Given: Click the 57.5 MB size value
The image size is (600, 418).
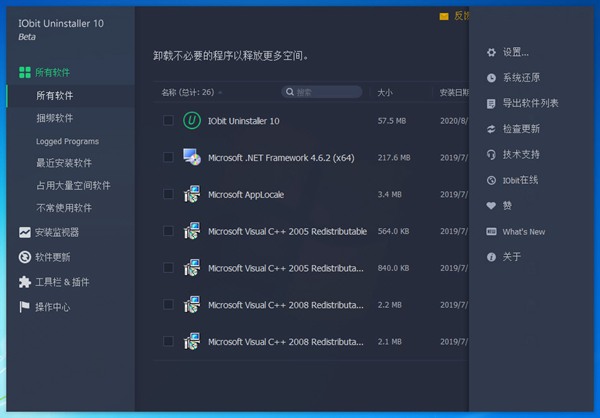Looking at the screenshot, I should coord(391,121).
